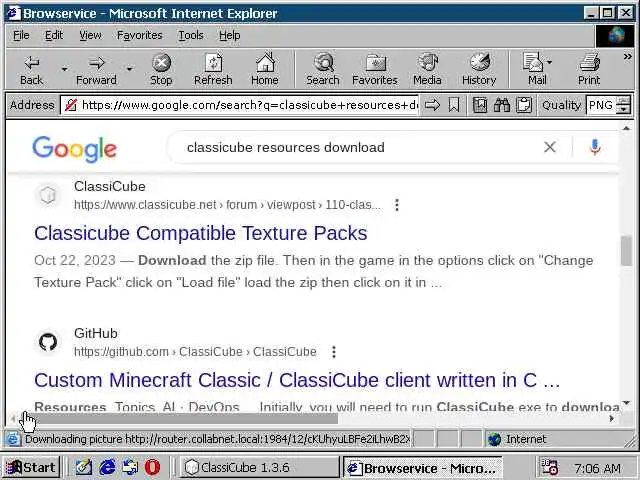The image size is (640, 480).
Task: Launch Internet Explorer from quick launch
Action: point(107,467)
